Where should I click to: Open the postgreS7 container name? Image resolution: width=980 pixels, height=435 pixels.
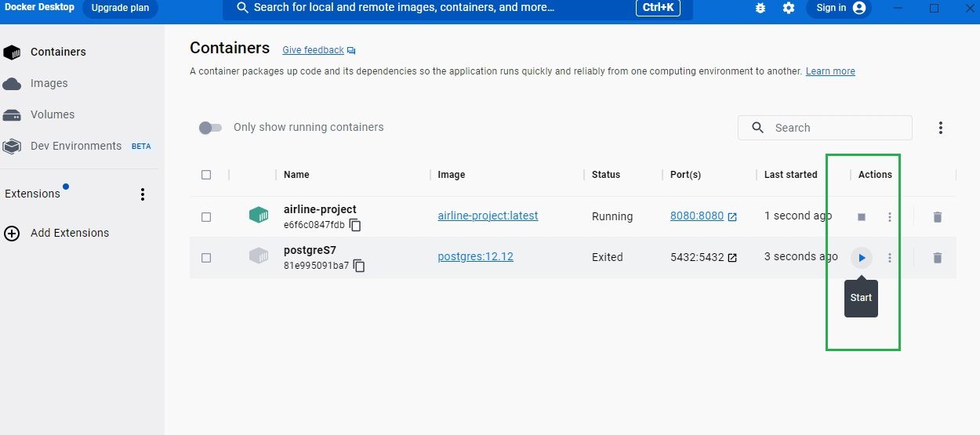coord(310,250)
